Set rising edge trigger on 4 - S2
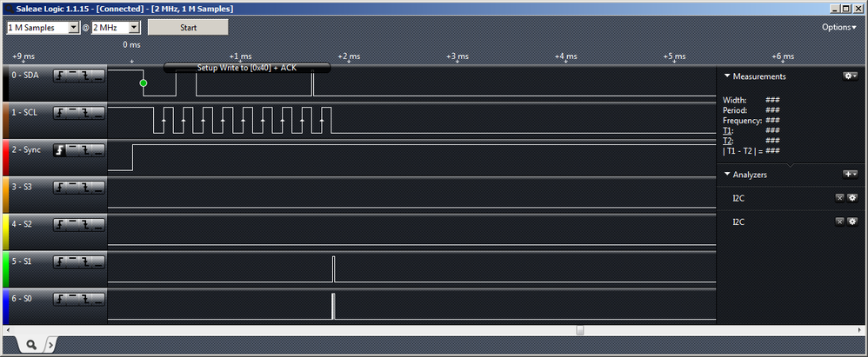Viewport: 868px width, 357px height. pyautogui.click(x=60, y=225)
